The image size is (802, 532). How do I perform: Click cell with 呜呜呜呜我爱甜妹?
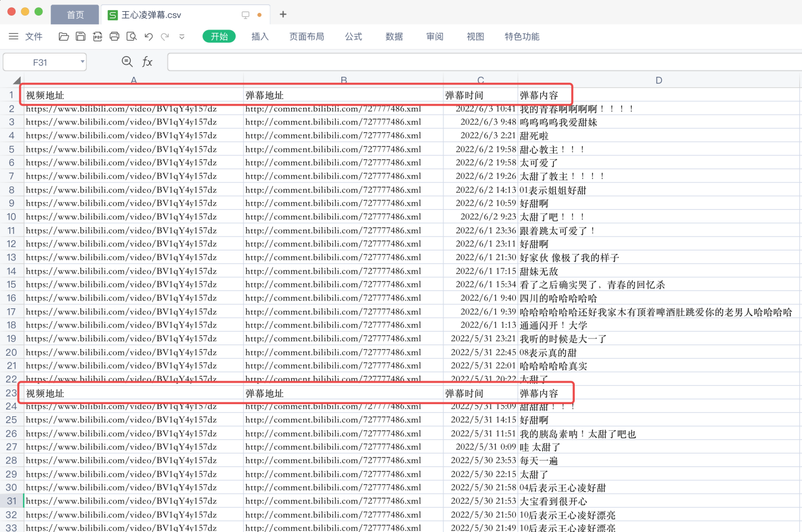(x=659, y=122)
